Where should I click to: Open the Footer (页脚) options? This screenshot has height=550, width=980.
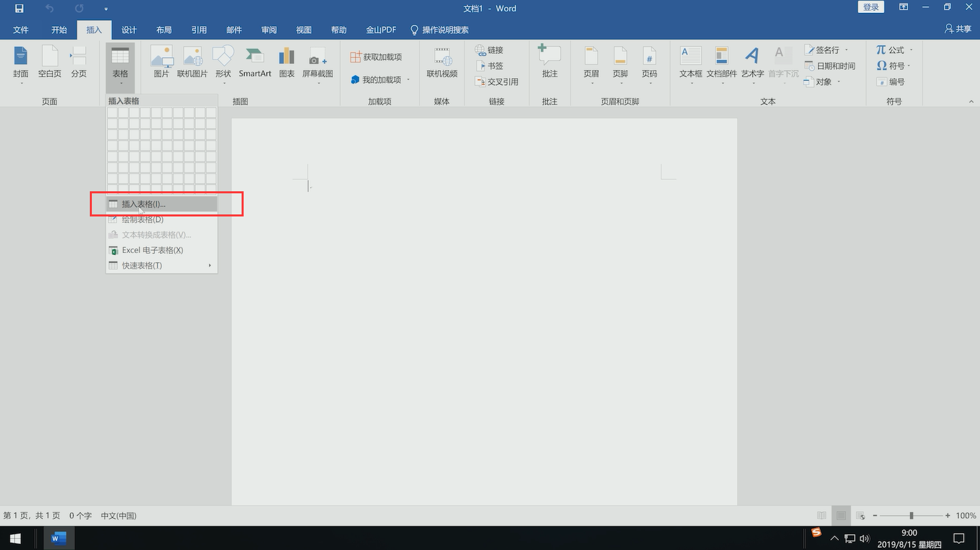tap(620, 65)
